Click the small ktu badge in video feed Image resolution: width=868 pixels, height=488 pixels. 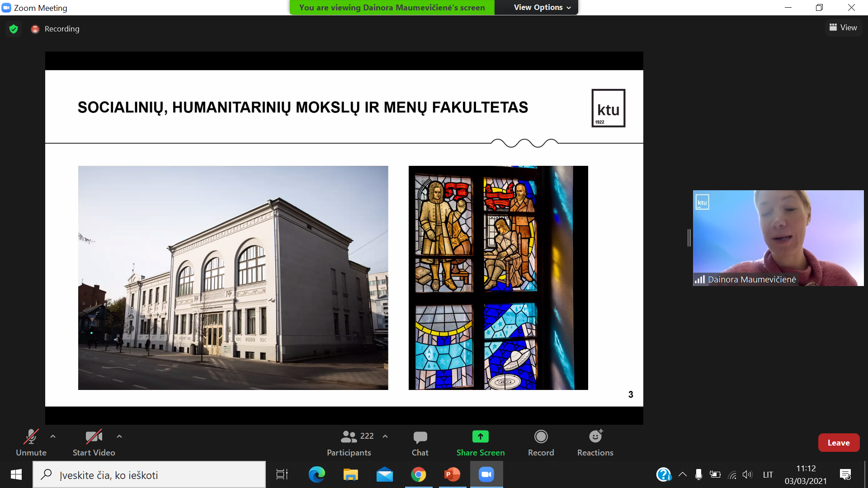[x=702, y=202]
